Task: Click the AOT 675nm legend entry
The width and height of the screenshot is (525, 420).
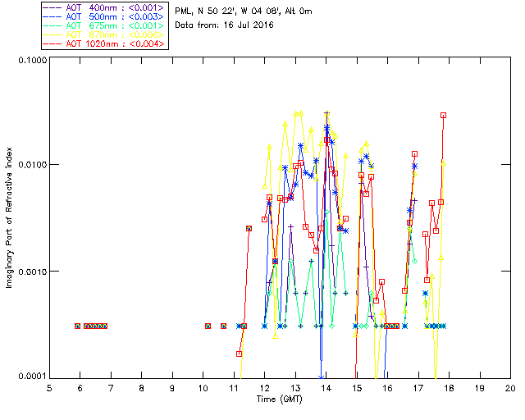Action: point(105,25)
